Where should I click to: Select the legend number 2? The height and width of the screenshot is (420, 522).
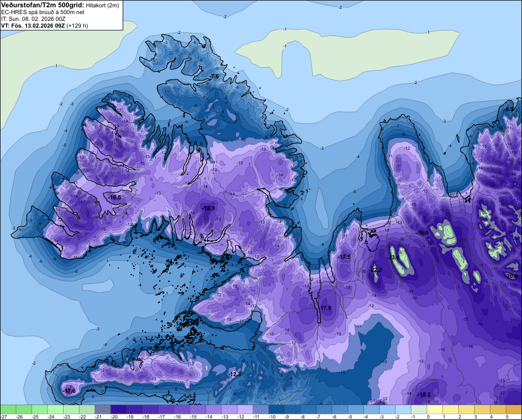tap(460, 417)
